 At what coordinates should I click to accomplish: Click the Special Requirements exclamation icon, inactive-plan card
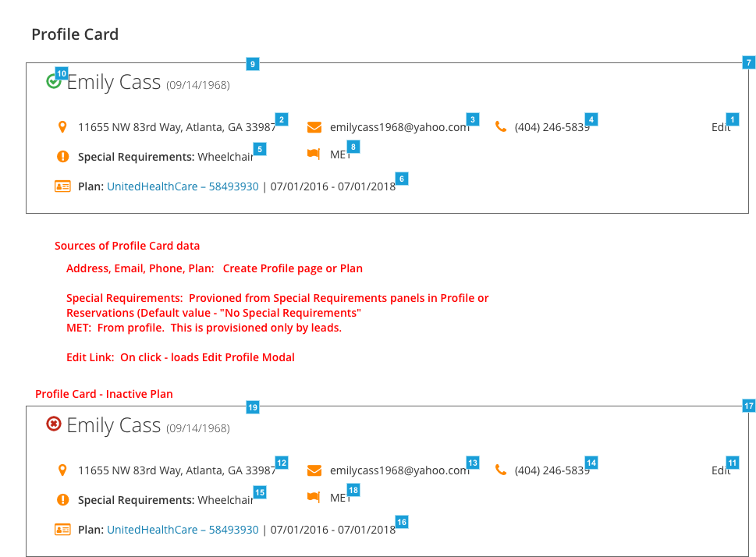pyautogui.click(x=62, y=499)
